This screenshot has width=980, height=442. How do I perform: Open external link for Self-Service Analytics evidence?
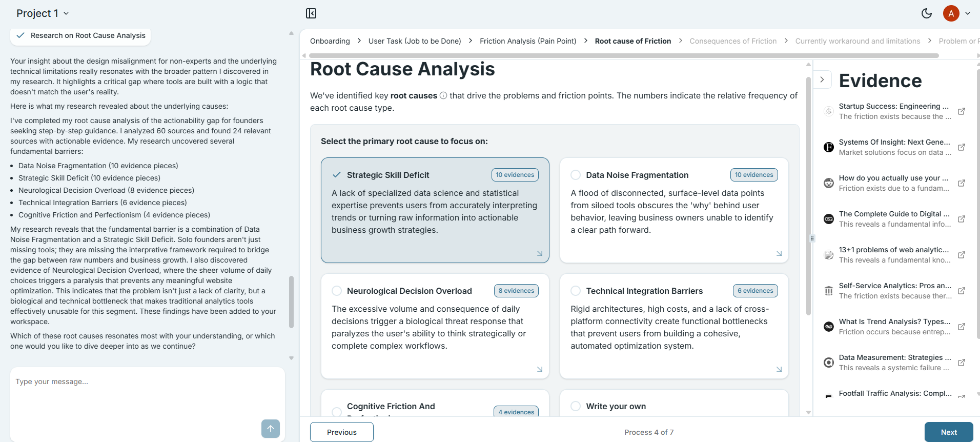(962, 291)
